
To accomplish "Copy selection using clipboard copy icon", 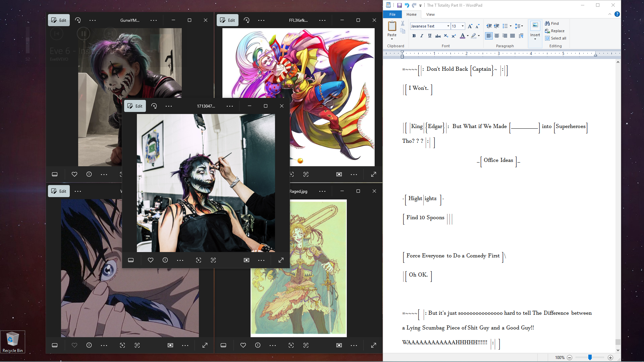I will 402,31.
